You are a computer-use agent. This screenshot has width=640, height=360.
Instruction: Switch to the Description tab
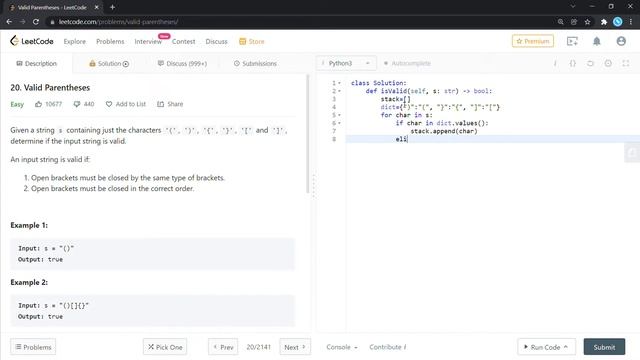[36, 63]
